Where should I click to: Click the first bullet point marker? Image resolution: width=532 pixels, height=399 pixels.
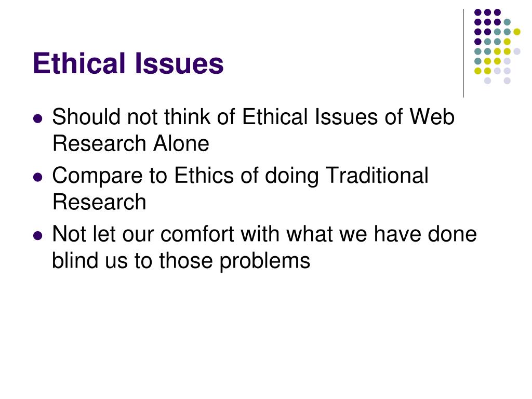pyautogui.click(x=38, y=118)
